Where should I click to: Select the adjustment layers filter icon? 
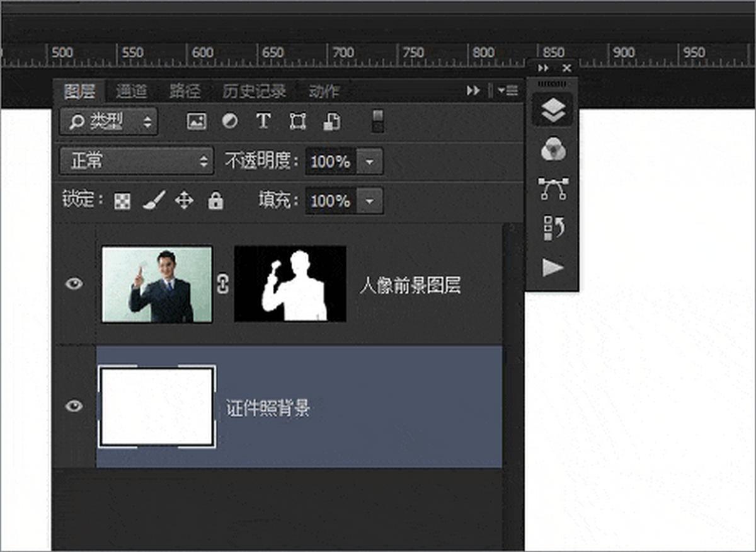tap(229, 122)
